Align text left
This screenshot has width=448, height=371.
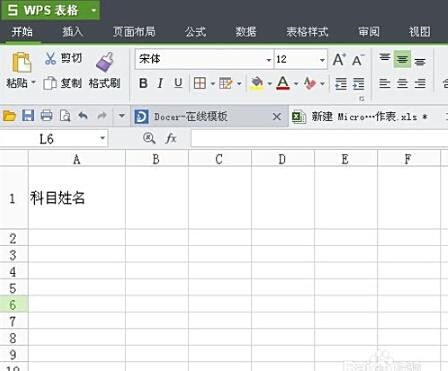coord(385,83)
